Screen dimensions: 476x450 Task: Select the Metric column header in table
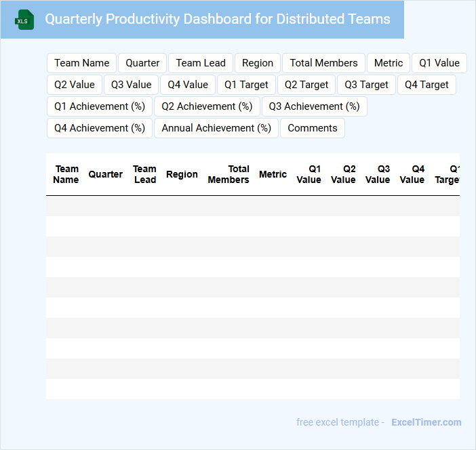[273, 174]
